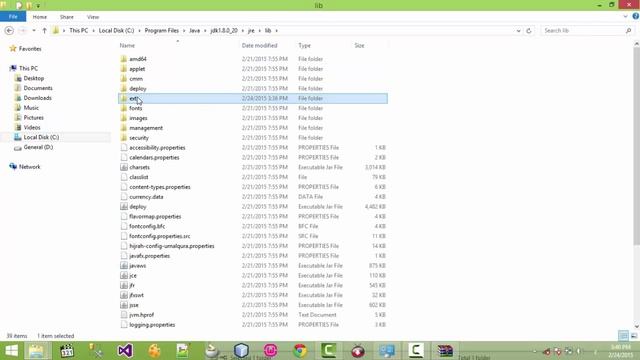Select the ext folder icon

tap(124, 98)
